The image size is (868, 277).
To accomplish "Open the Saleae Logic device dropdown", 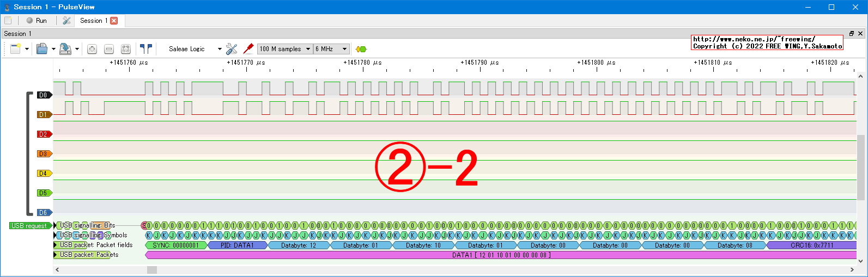I will 195,49.
